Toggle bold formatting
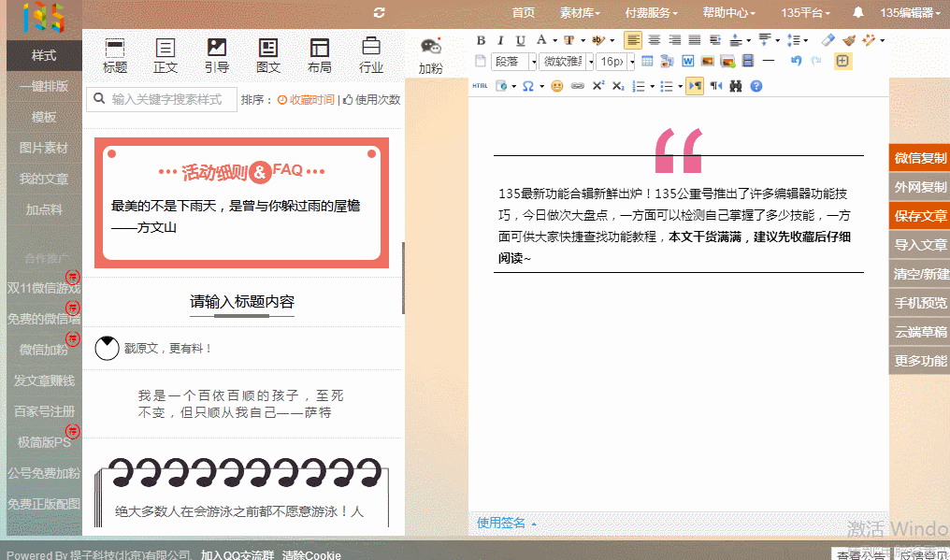Viewport: 950px width, 560px height. 480,40
